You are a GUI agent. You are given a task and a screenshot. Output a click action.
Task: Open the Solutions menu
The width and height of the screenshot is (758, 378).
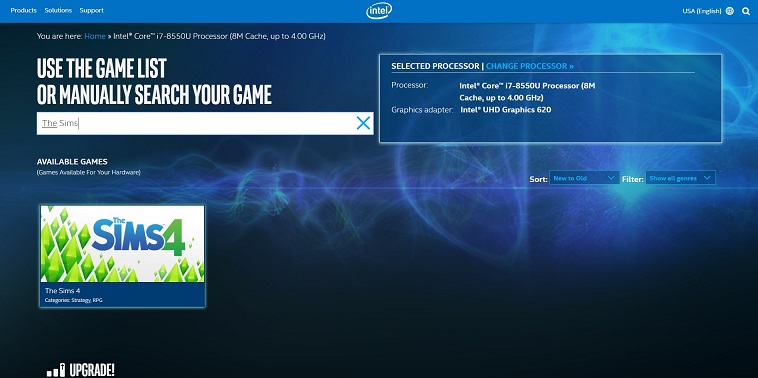pyautogui.click(x=58, y=10)
